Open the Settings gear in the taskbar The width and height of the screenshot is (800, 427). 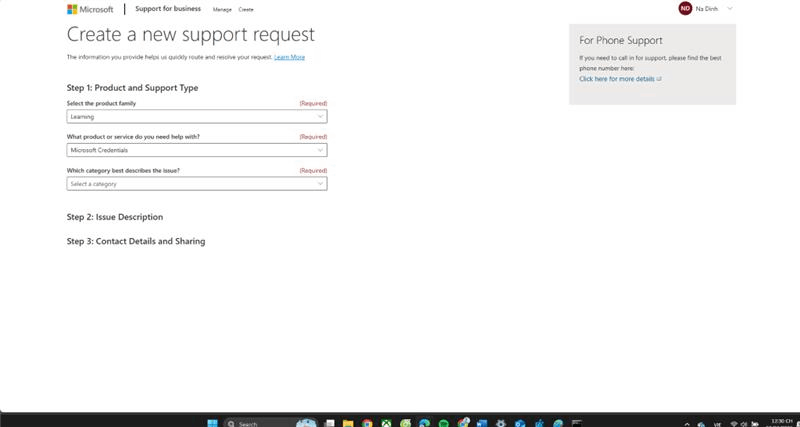(x=501, y=423)
